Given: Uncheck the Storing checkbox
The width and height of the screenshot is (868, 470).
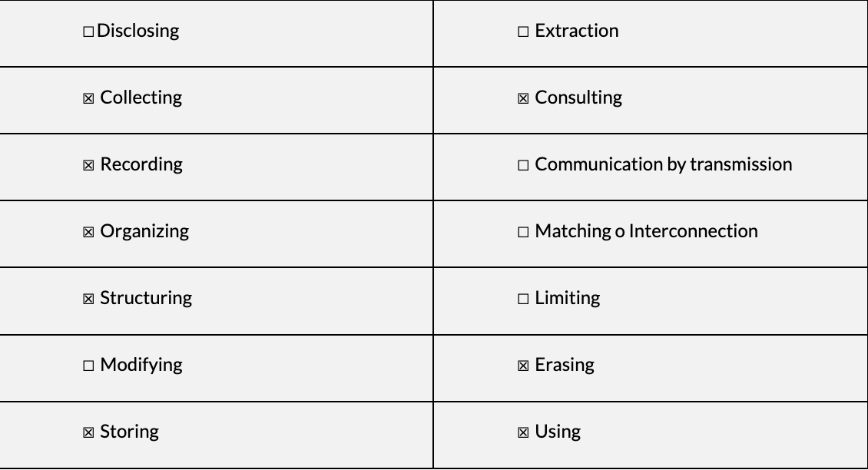Looking at the screenshot, I should pos(88,432).
